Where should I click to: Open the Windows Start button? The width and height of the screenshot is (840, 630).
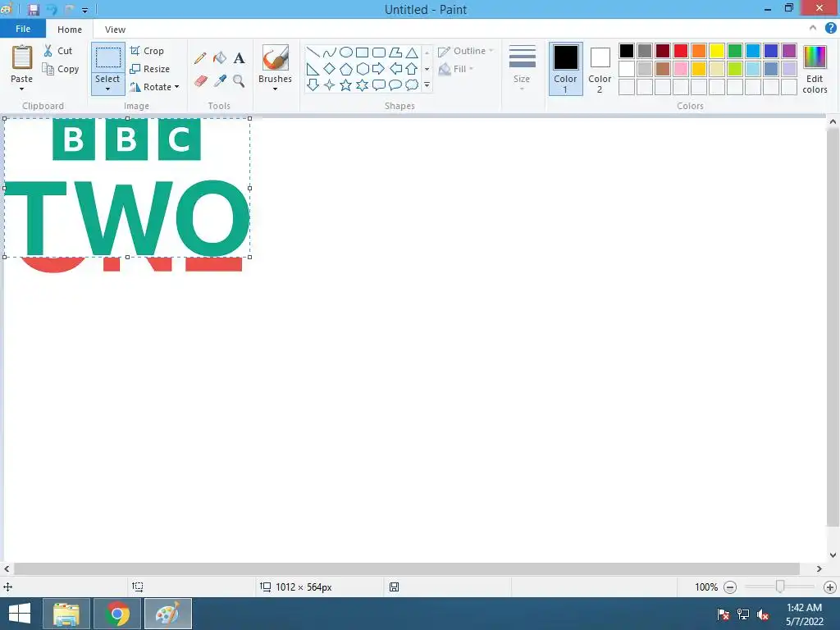(x=20, y=614)
